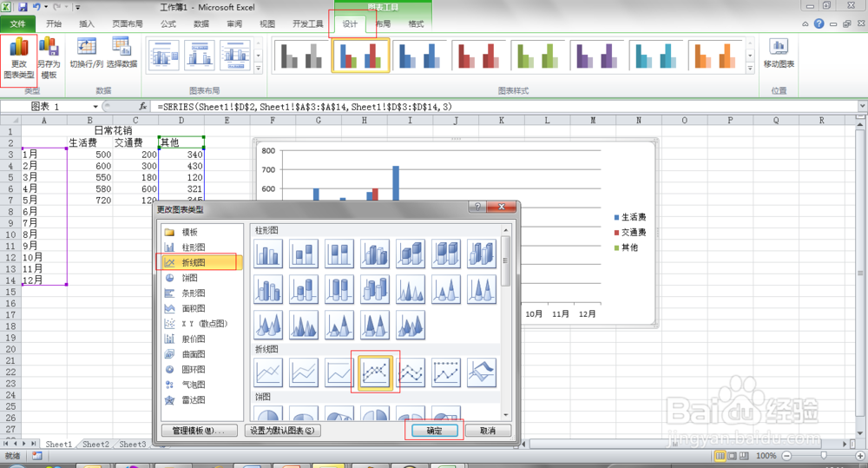Screen dimensions: 868x468
Task: Switch to the Data (数据) tab
Action: [201, 23]
